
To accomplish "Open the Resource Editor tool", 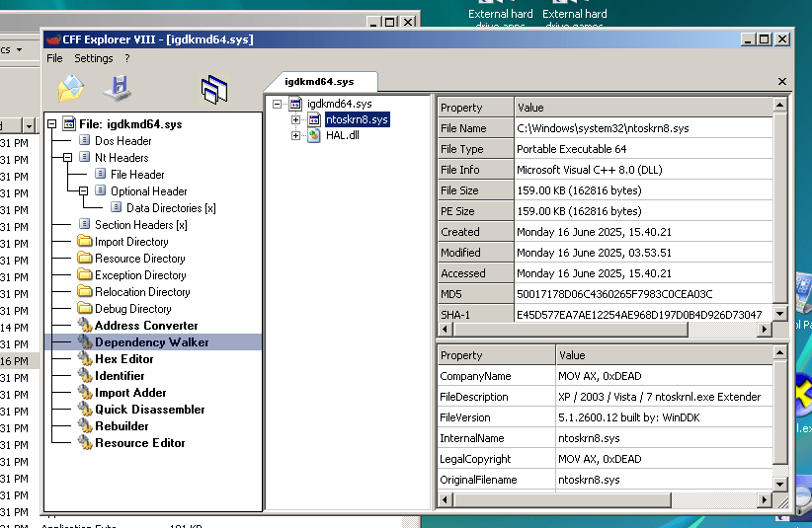I will coord(139,443).
